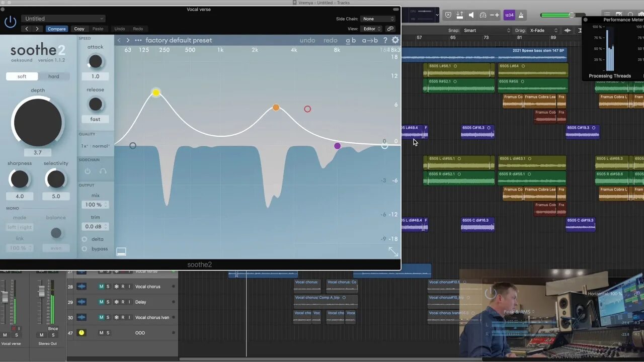Click the mix 100 % stepper
644x362 pixels.
[95, 205]
